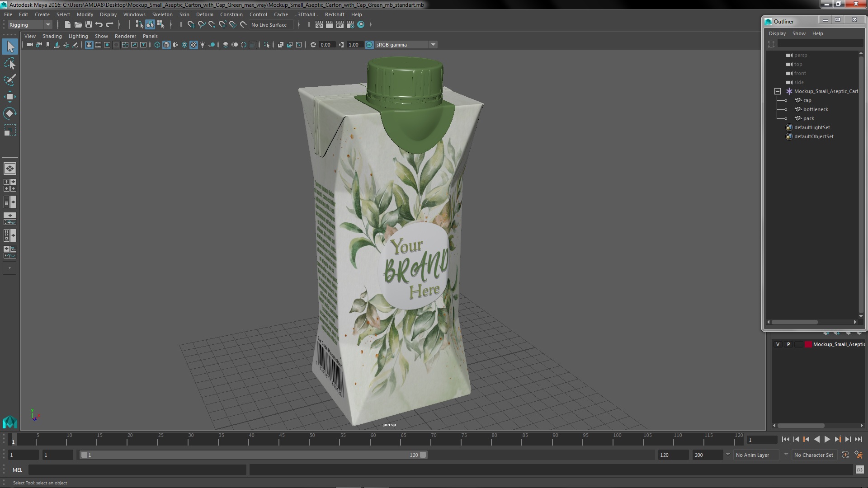
Task: Activate the Move tool
Action: pos(10,97)
